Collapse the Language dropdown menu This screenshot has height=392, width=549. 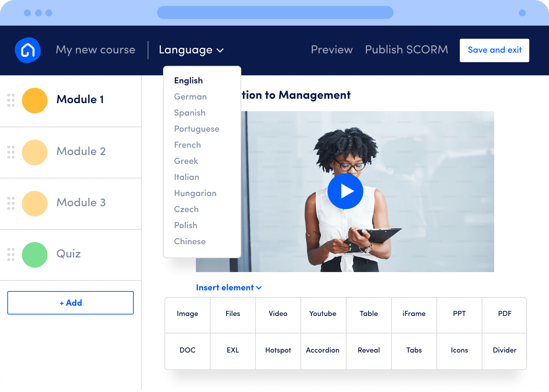[x=191, y=50]
